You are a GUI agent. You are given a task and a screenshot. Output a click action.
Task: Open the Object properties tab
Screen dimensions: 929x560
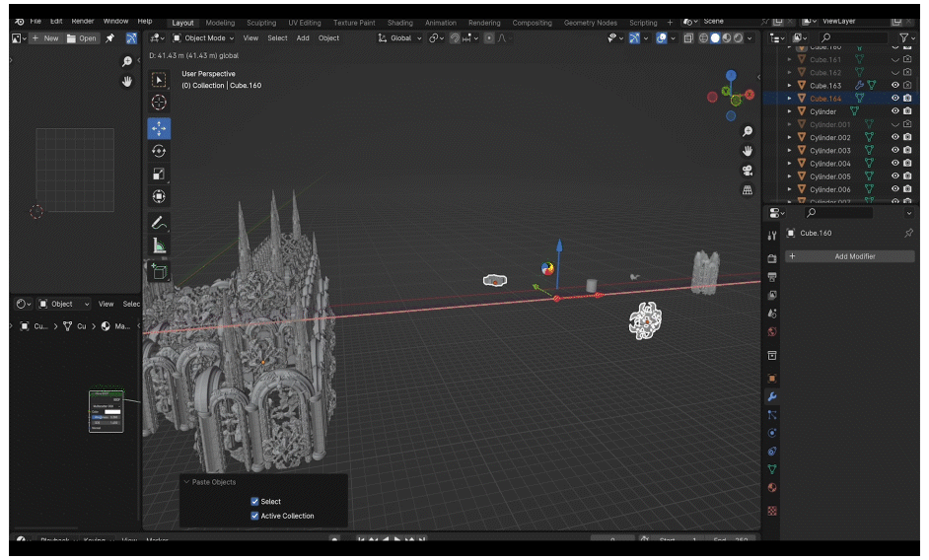tap(772, 378)
